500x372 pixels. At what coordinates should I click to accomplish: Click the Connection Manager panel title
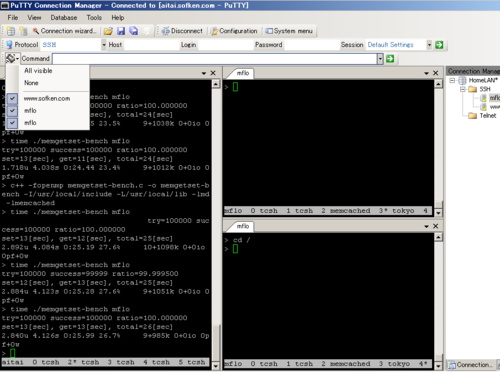[x=473, y=71]
